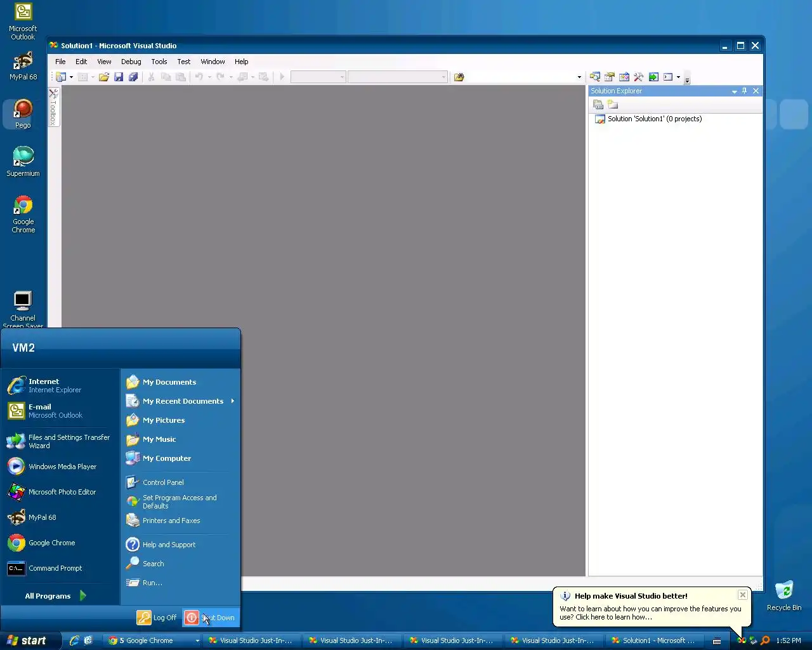This screenshot has height=650, width=812.
Task: Open the View menu
Action: tap(104, 62)
